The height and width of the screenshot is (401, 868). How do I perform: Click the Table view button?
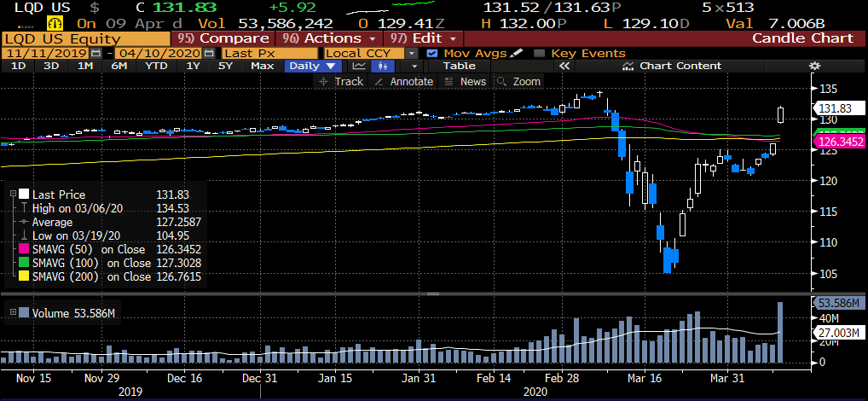[x=459, y=66]
